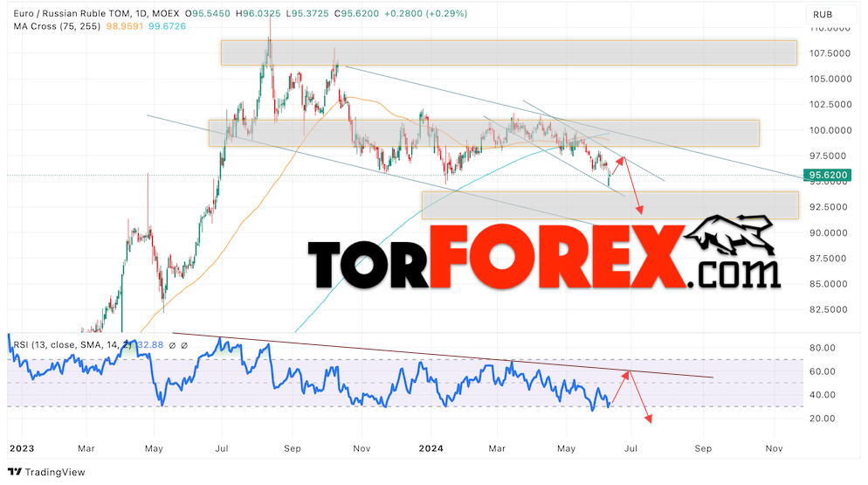This screenshot has height=485, width=868.
Task: Click the first ∅ symbol right after 32.88
Action: (172, 345)
